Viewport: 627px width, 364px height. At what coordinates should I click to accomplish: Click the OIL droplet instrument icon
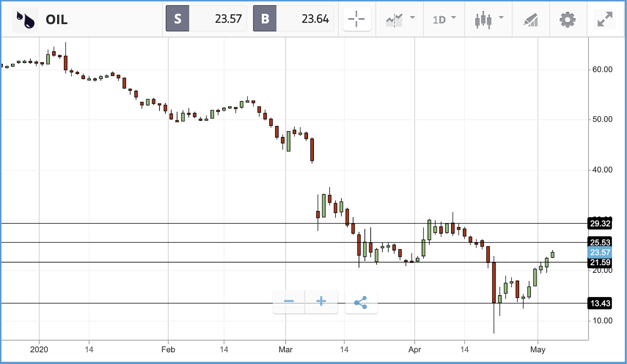click(x=25, y=19)
